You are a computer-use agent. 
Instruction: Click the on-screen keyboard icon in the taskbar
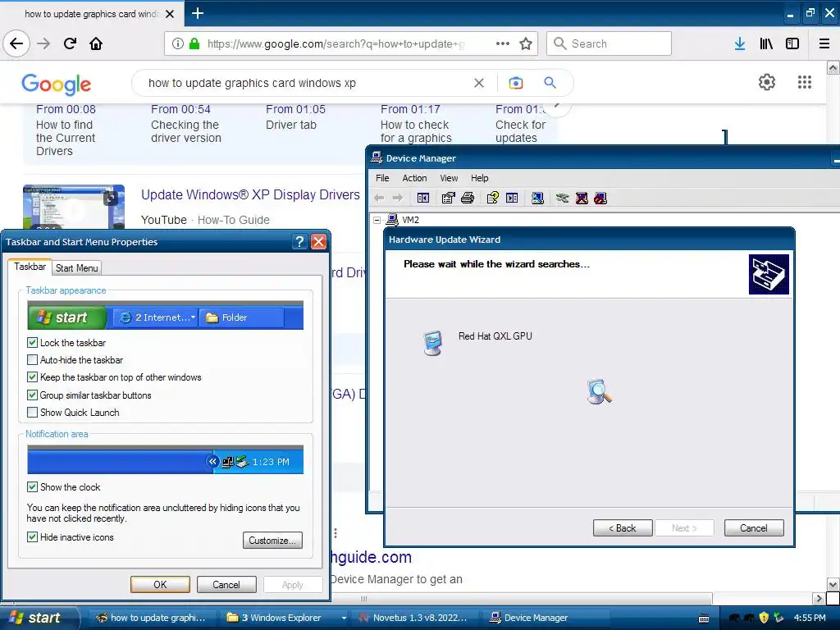click(704, 619)
